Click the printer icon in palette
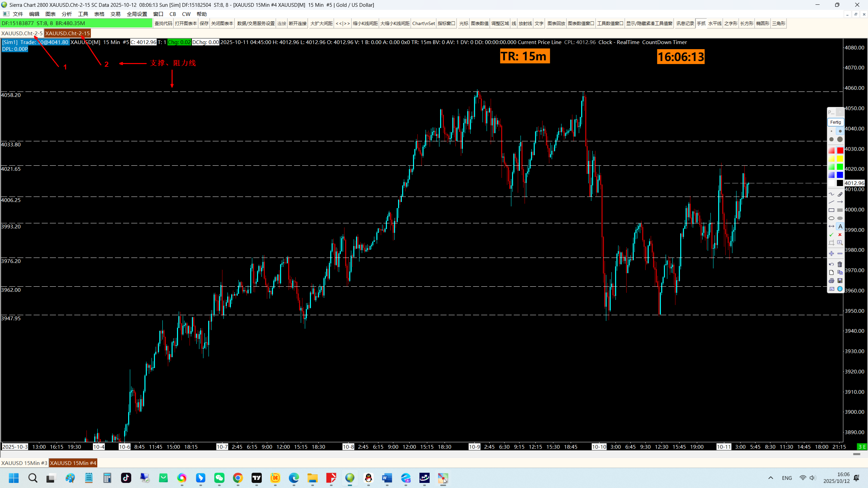 coord(831,281)
